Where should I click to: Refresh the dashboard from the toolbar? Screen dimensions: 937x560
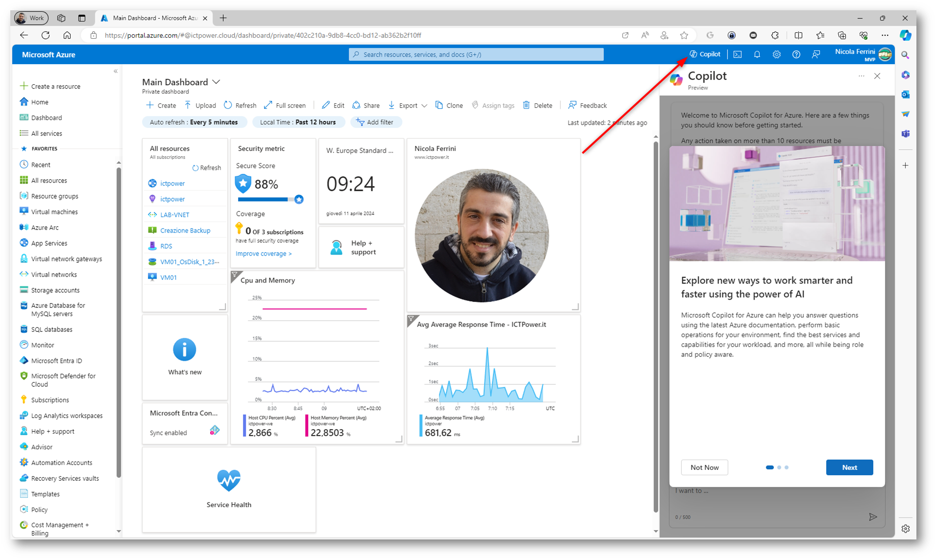click(240, 105)
